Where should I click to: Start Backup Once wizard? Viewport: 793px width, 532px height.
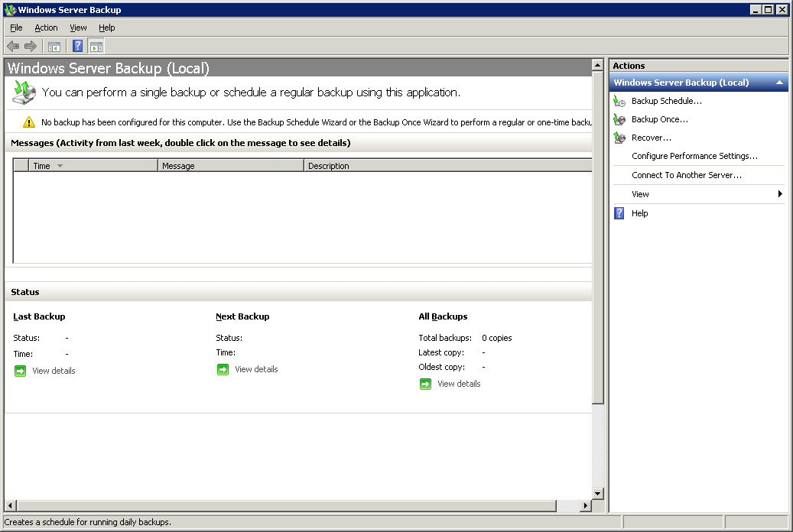pyautogui.click(x=659, y=119)
